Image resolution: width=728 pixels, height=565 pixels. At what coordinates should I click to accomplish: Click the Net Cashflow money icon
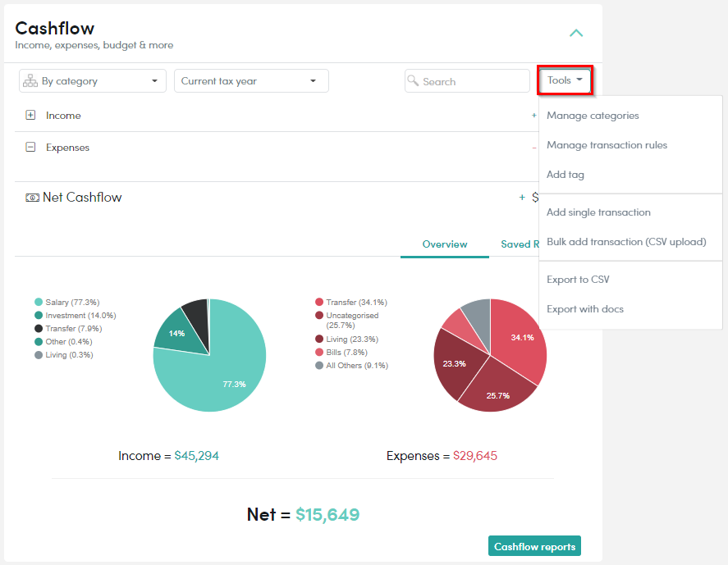[x=32, y=198]
